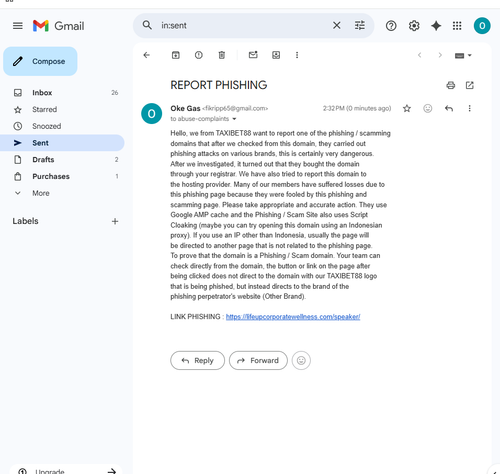The image size is (500, 474).
Task: Report spam using the exclamation icon
Action: point(198,55)
